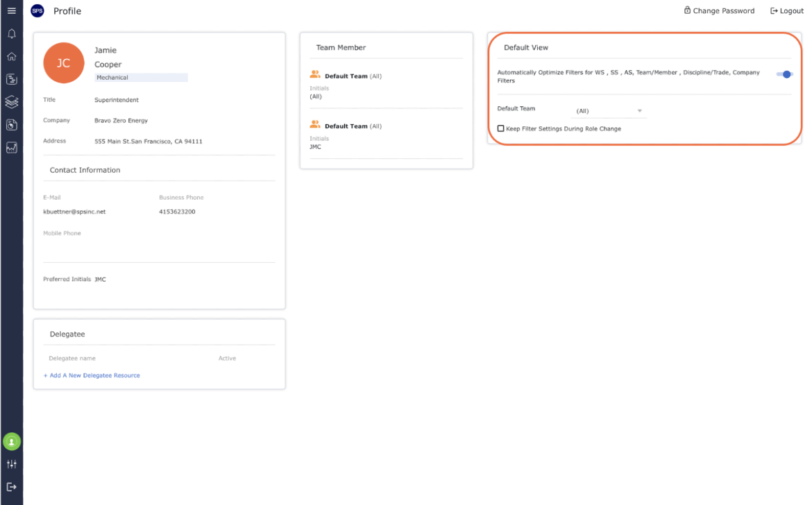
Task: Click the SPS logo icon
Action: [x=37, y=11]
